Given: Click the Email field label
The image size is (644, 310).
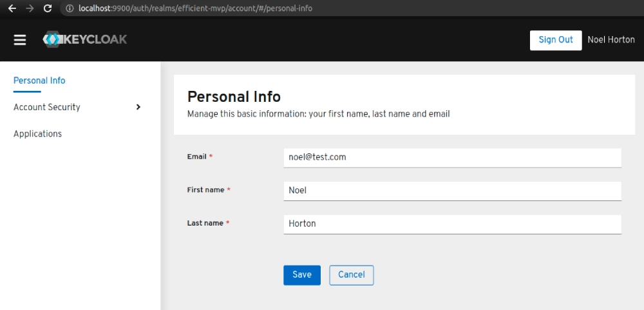Looking at the screenshot, I should (197, 157).
